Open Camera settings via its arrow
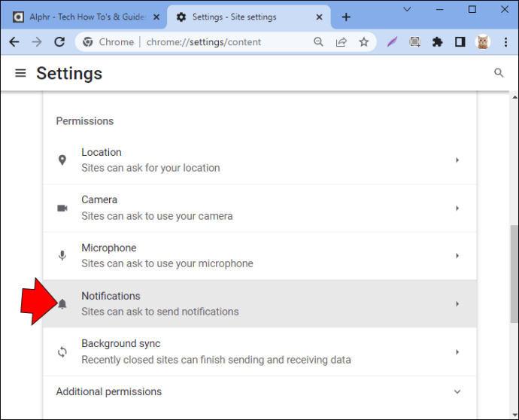The width and height of the screenshot is (519, 420). point(457,208)
